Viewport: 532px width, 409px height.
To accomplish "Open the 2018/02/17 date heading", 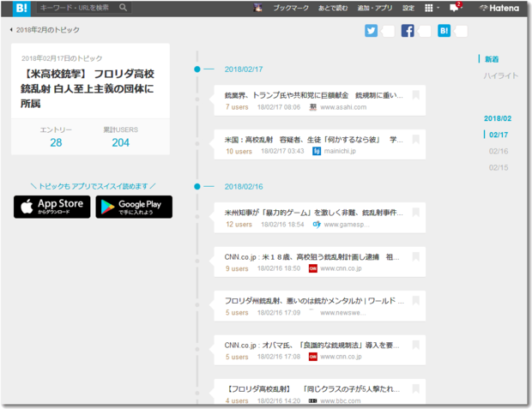I will tap(244, 69).
